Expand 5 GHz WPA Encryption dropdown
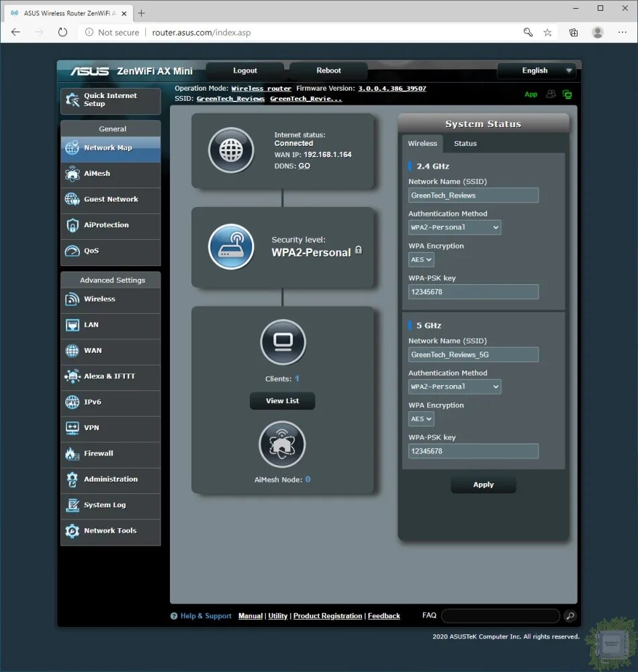This screenshot has height=672, width=638. coord(421,419)
